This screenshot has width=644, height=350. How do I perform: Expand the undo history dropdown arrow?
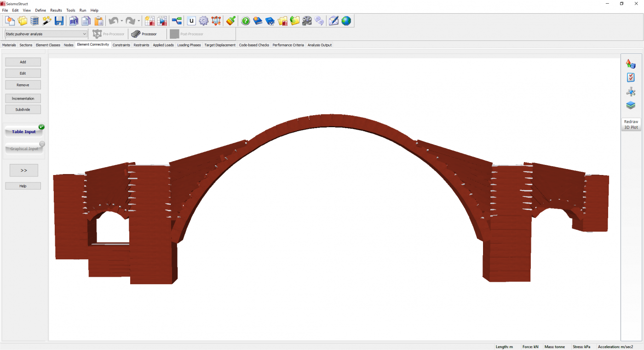coord(122,21)
